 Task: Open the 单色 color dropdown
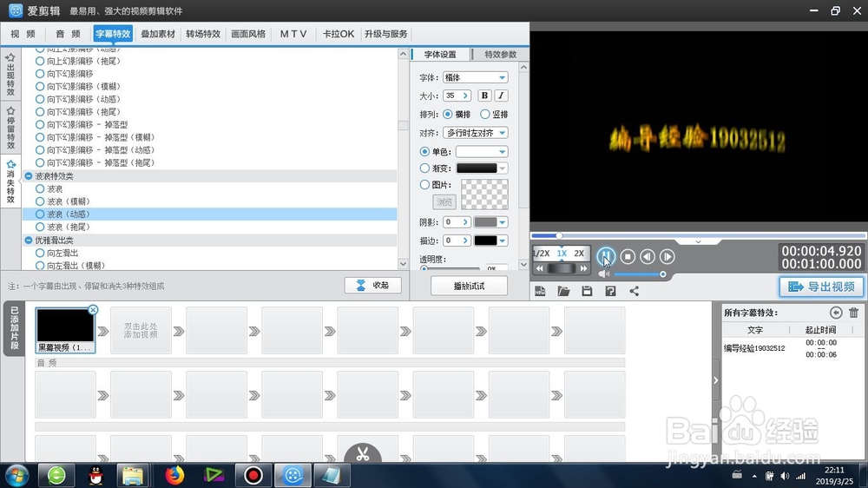[482, 151]
